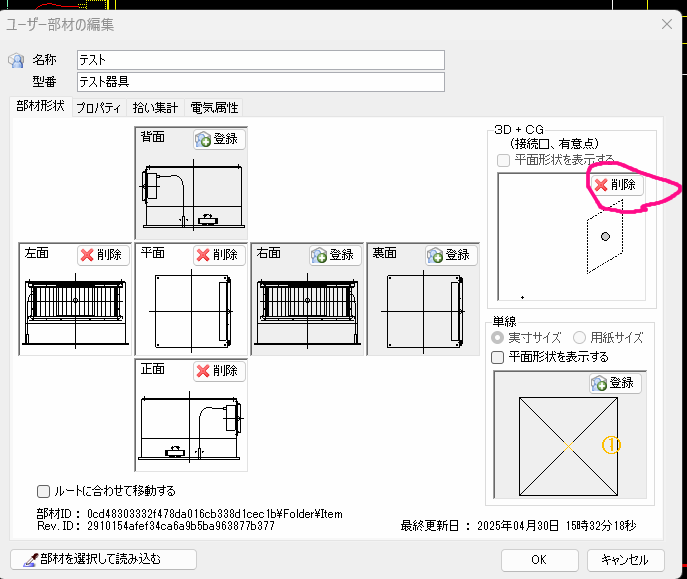
Task: Select the 右面 view thumbnail drawing
Action: [x=307, y=311]
